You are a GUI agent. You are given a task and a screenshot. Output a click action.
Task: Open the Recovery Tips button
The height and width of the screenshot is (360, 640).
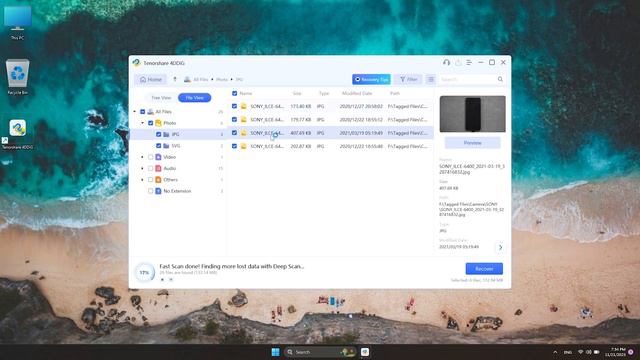[371, 79]
